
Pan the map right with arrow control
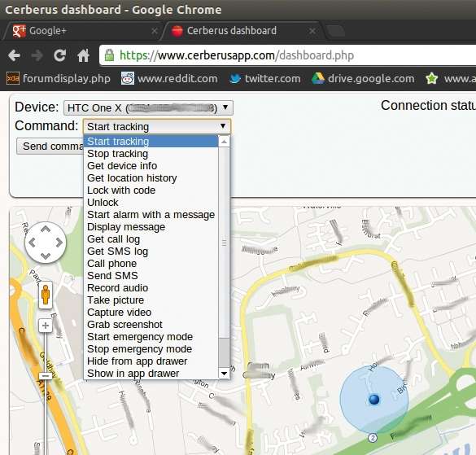tap(59, 243)
